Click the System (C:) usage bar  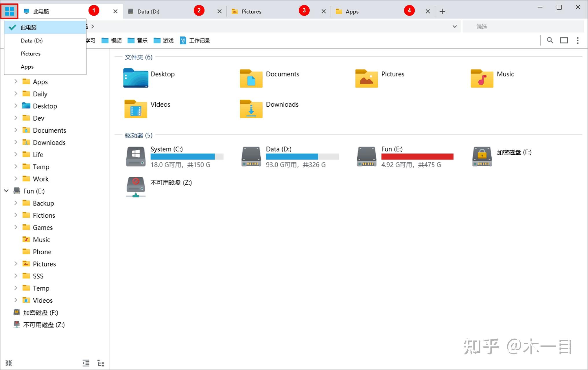click(187, 156)
